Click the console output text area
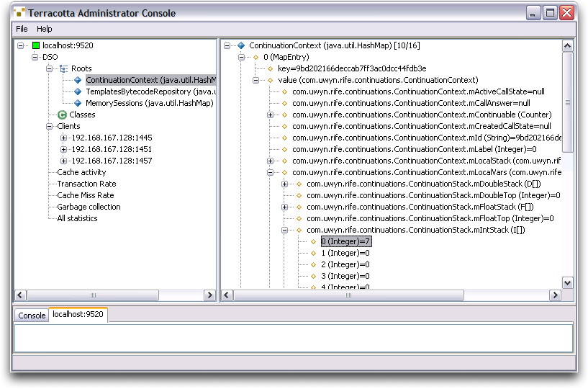This screenshot has width=588, height=389. point(294,339)
